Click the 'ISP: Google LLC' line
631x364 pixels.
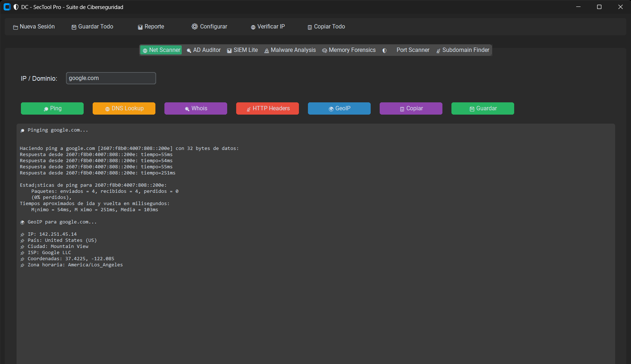[x=45, y=253]
